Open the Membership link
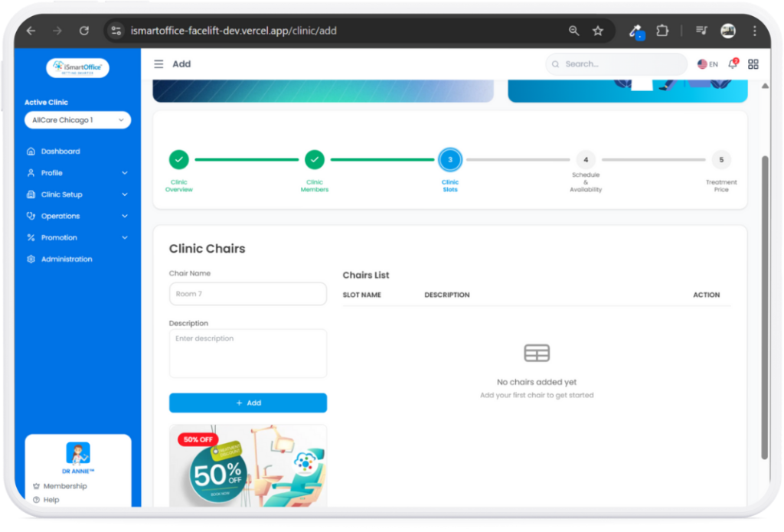Viewport: 784px width, 532px height. (x=65, y=486)
